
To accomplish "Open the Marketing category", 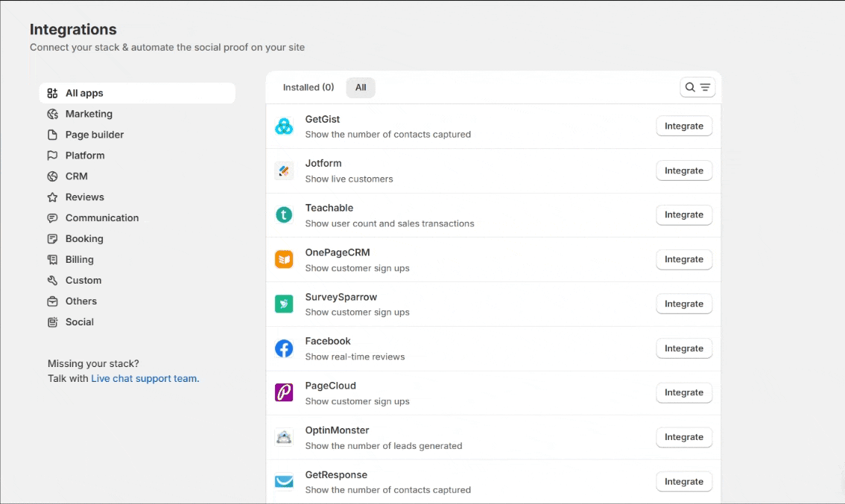I will 89,114.
